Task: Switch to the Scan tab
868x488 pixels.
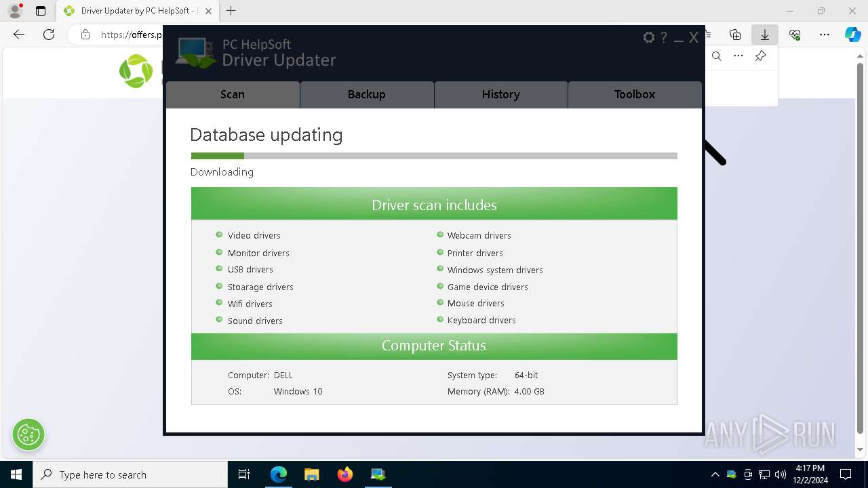Action: (x=233, y=95)
